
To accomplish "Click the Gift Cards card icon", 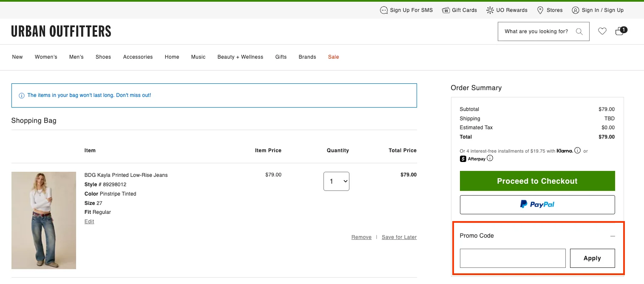I will coord(446,10).
